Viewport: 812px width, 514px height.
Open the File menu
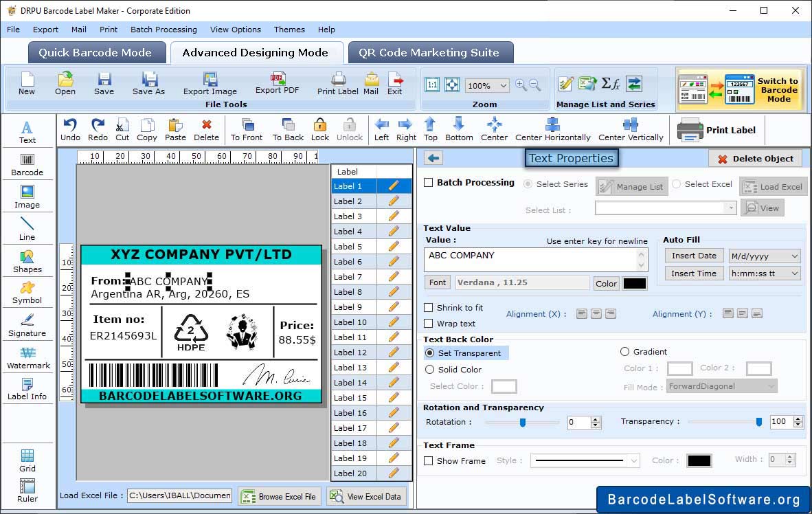[x=14, y=30]
